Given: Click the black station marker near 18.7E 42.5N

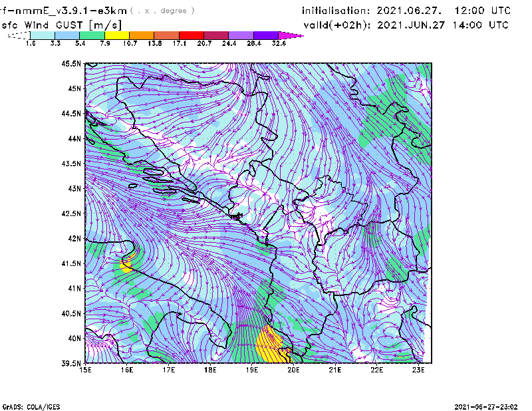Looking at the screenshot, I should click(237, 215).
